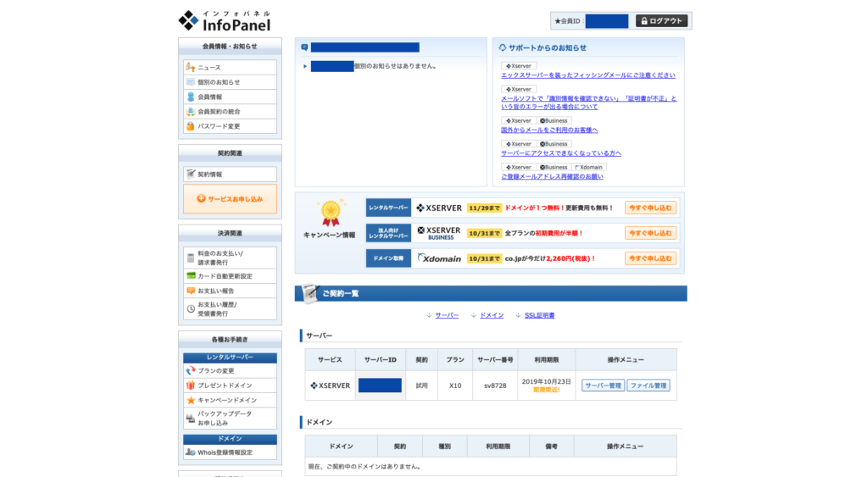Click the 料金のお支払い calculator icon

pos(191,258)
